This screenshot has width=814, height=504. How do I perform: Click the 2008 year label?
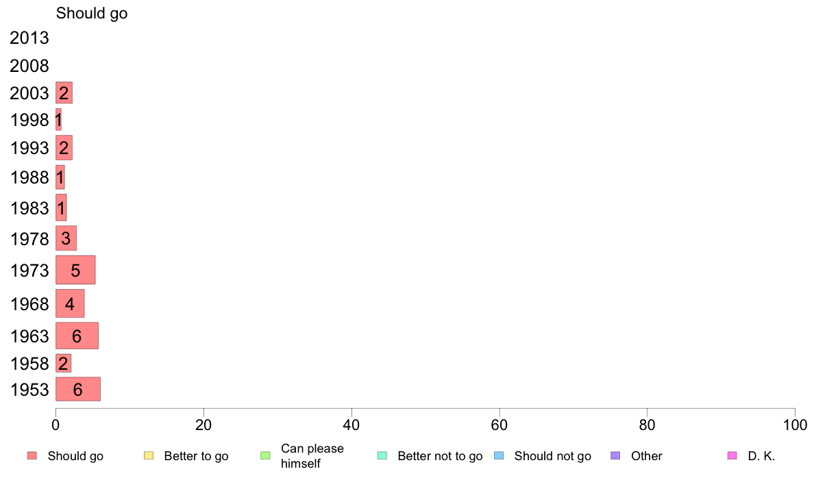[29, 66]
